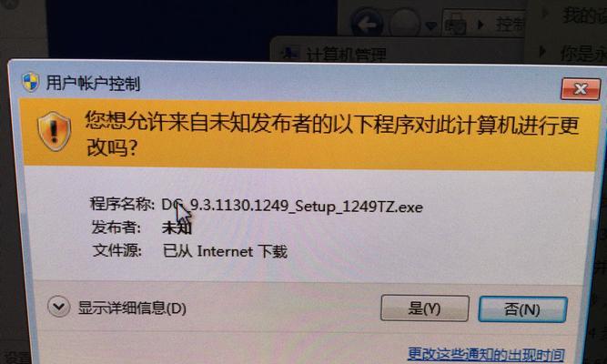Click the 用户帐户控制 title text
This screenshot has width=607, height=364.
click(x=93, y=83)
